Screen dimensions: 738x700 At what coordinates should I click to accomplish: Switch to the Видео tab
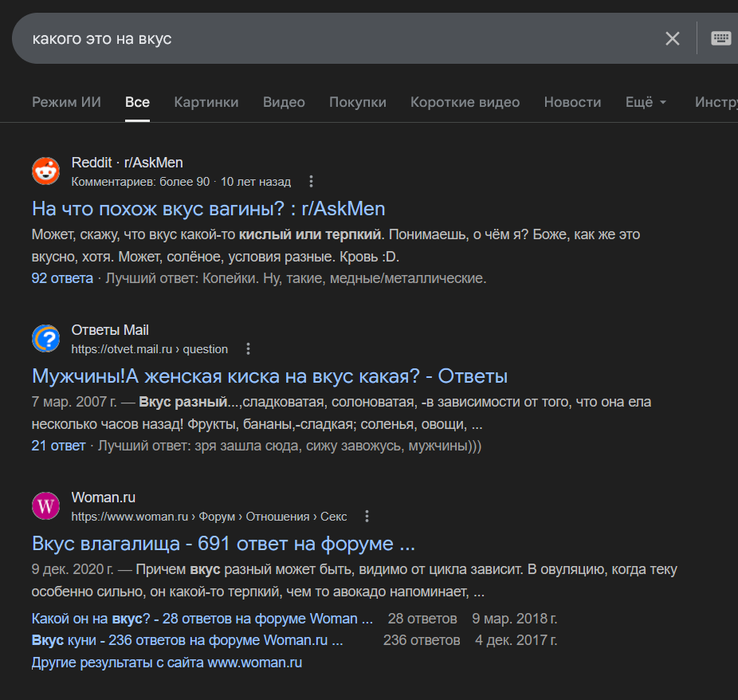click(284, 102)
